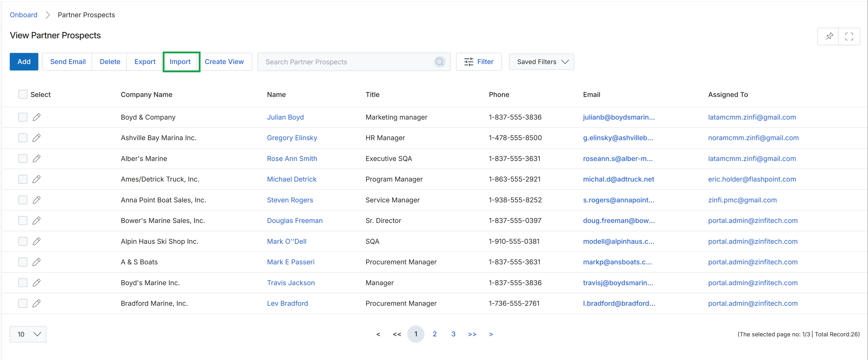Viewport: 868px width, 360px height.
Task: Click Assigned To column header
Action: [728, 94]
